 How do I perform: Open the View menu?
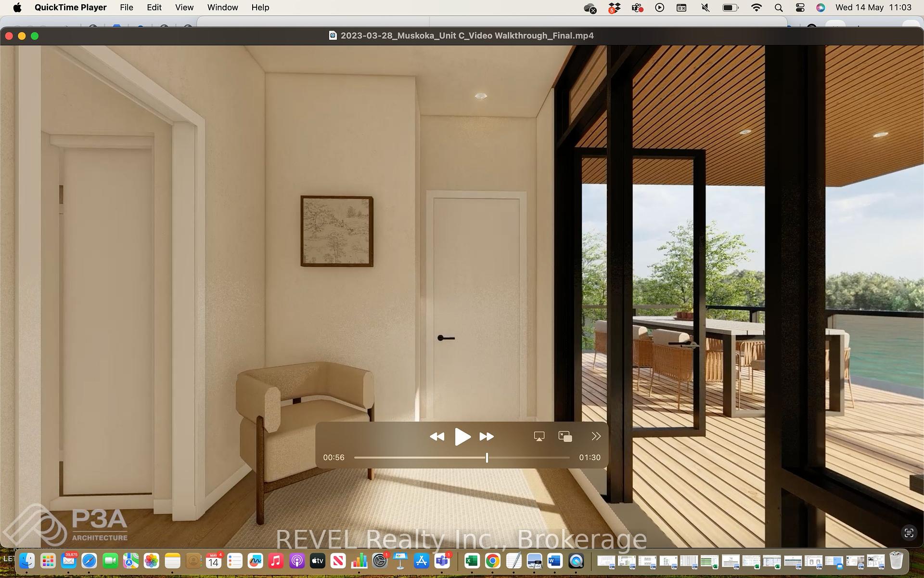pos(184,7)
